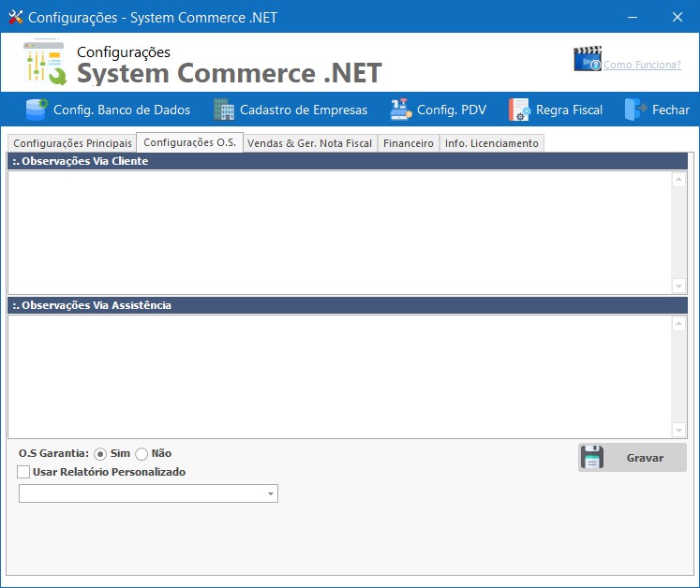700x588 pixels.
Task: Click the System Commerce settings logo icon
Action: click(x=45, y=63)
